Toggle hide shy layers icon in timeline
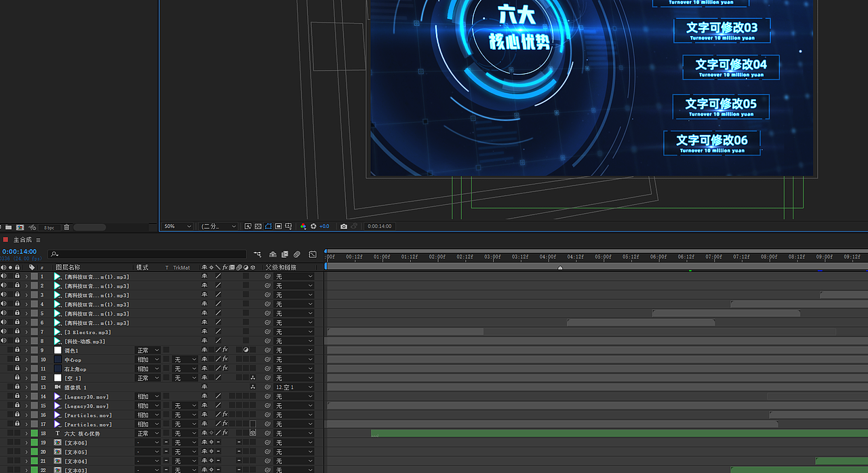868x473 pixels. point(273,254)
